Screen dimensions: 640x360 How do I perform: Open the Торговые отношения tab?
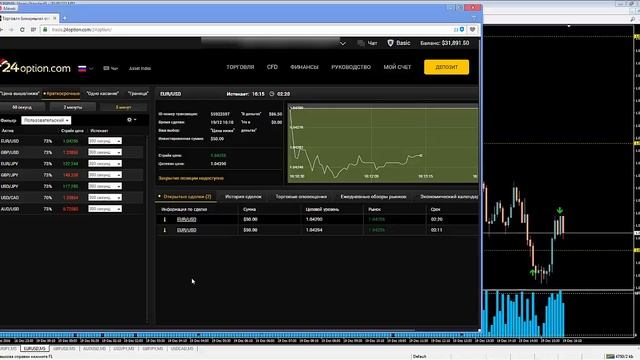coord(301,196)
